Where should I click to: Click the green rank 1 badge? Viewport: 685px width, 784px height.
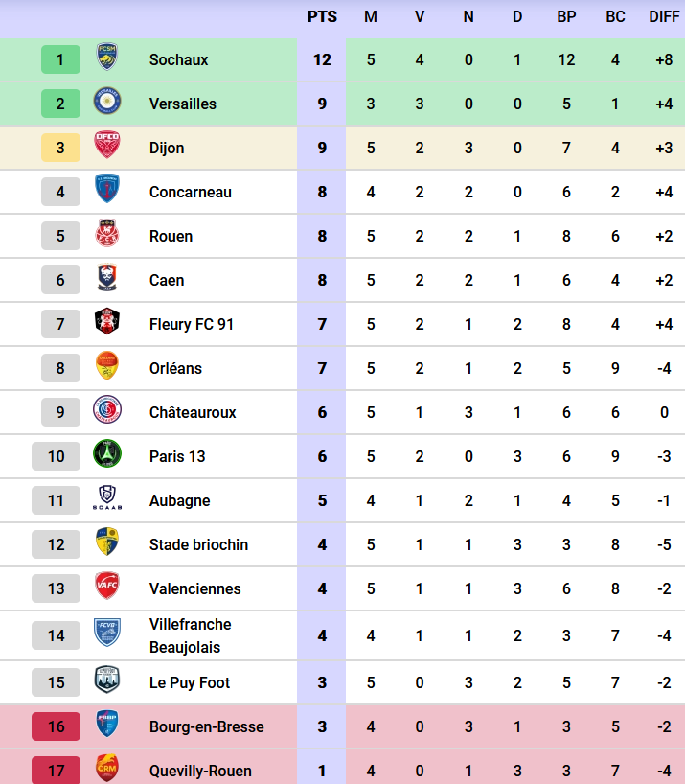pos(60,59)
